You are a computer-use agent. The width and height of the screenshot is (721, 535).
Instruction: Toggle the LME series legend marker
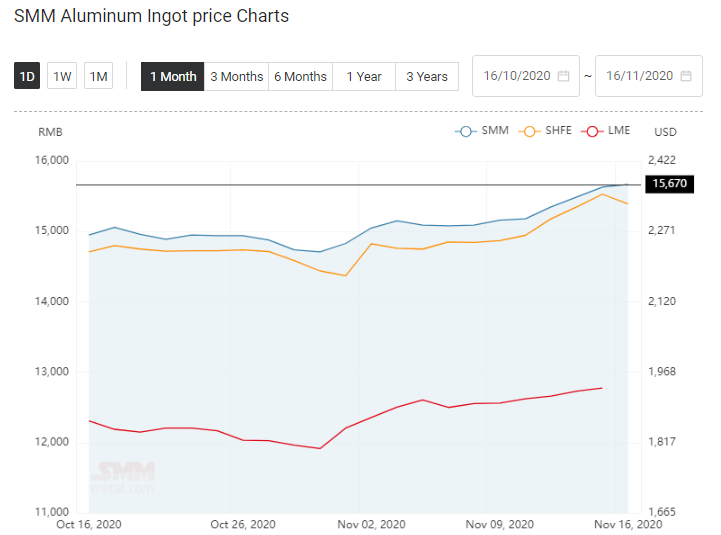coord(592,132)
